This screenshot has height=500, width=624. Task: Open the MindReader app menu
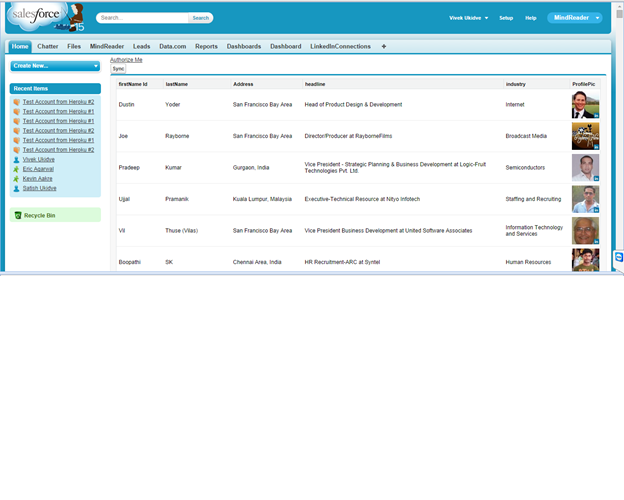(x=575, y=18)
